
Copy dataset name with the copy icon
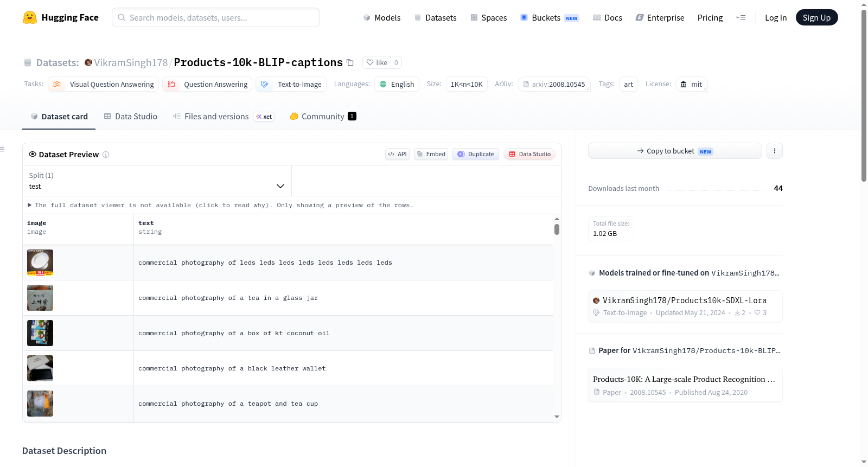[x=350, y=63]
